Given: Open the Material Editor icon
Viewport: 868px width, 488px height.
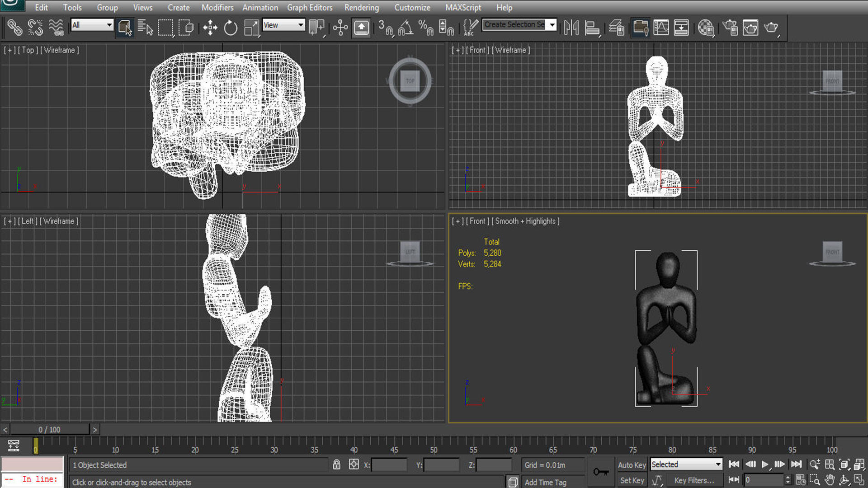Looking at the screenshot, I should [x=706, y=28].
